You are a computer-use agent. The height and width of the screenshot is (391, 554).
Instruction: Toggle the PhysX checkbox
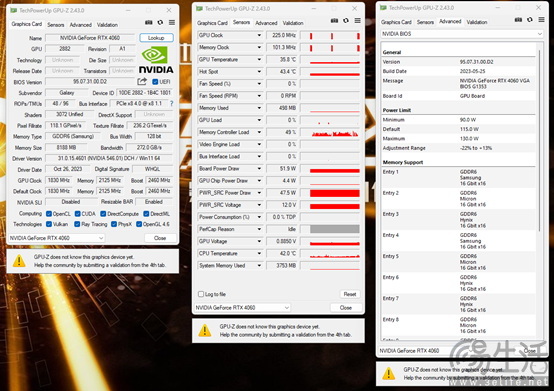click(x=114, y=224)
